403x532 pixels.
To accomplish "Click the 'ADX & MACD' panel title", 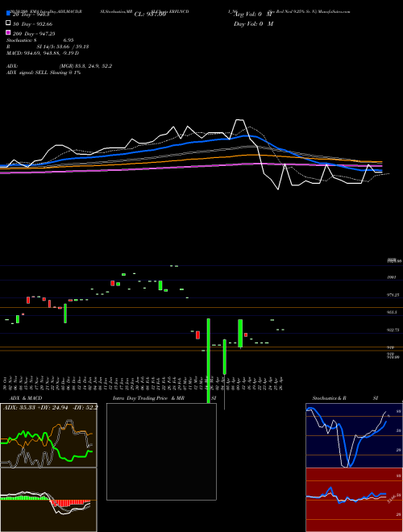I will tap(26, 398).
